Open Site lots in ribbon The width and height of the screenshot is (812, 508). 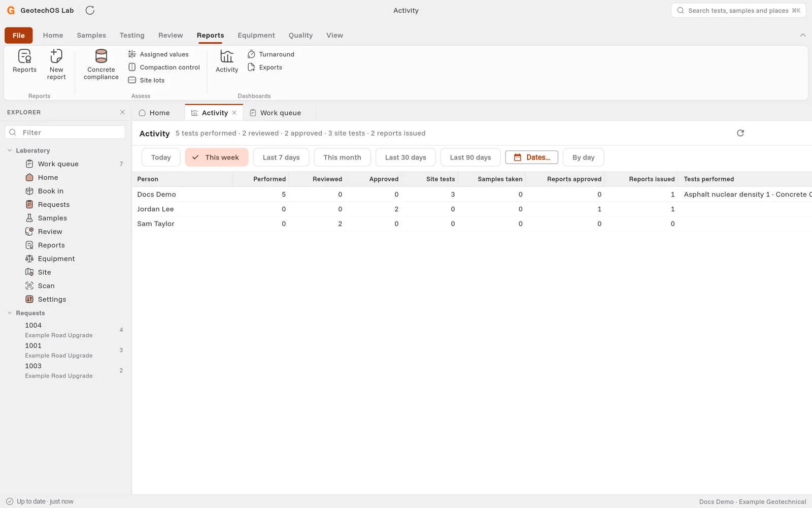pos(146,80)
